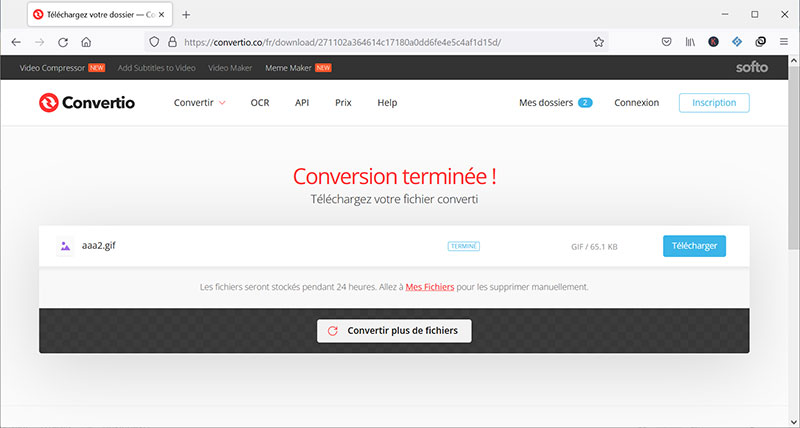Reload the page with the refresh icon
Viewport: 800px width, 428px height.
63,42
